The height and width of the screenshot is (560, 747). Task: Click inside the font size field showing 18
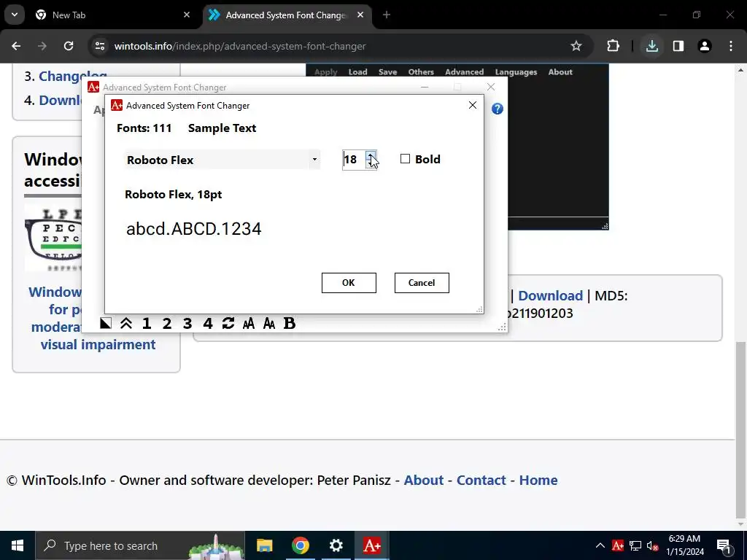[354, 160]
